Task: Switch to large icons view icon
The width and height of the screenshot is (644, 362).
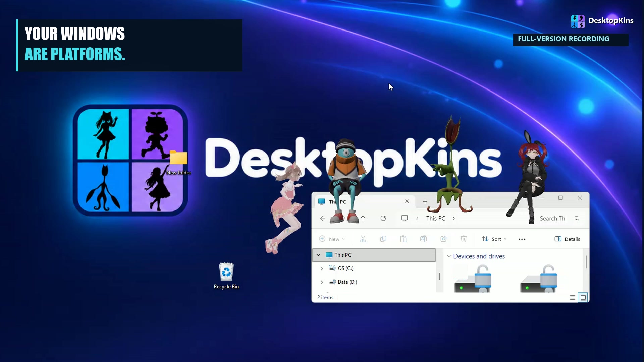Action: coord(583,297)
